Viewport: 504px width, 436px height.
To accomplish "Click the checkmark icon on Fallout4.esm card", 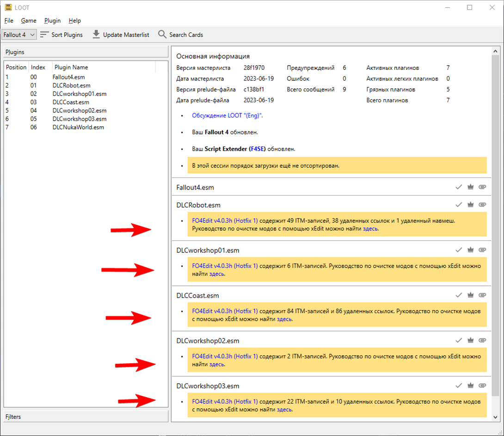I will click(x=459, y=187).
